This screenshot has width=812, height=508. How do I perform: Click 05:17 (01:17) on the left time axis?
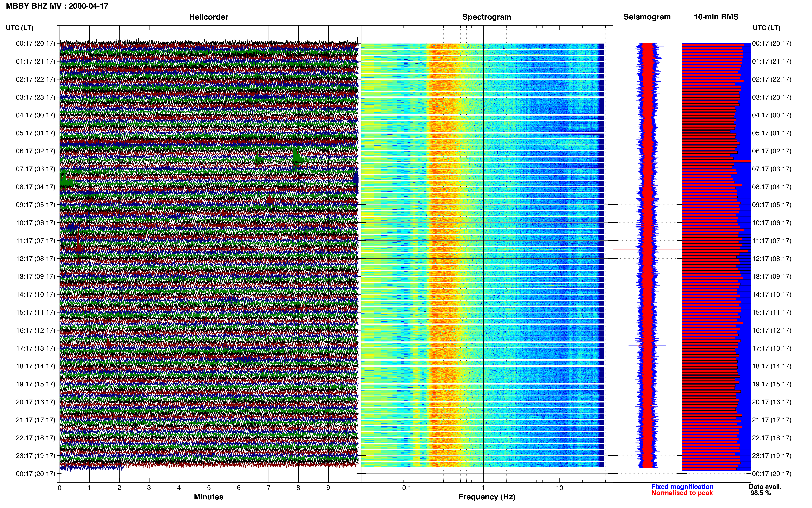click(36, 133)
